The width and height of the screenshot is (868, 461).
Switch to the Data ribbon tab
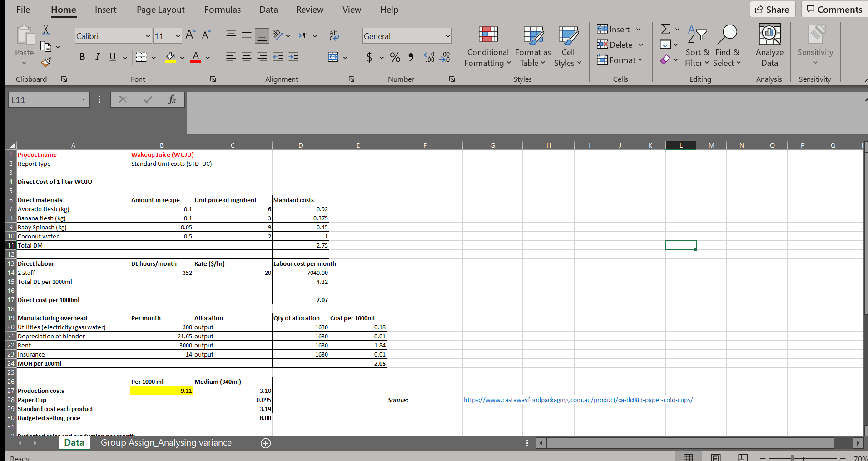pos(268,10)
